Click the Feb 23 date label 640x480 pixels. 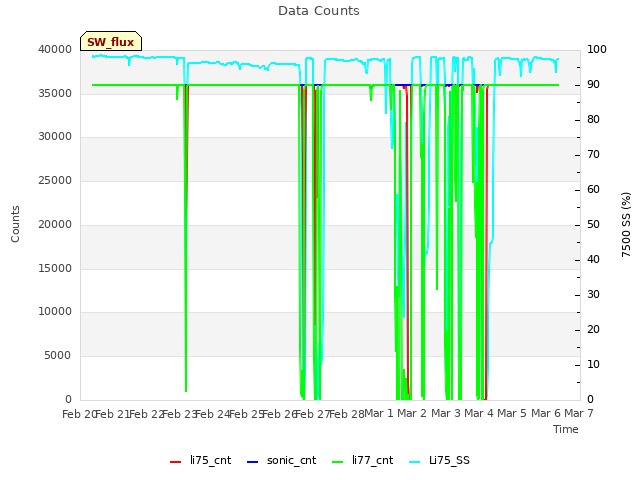(180, 414)
